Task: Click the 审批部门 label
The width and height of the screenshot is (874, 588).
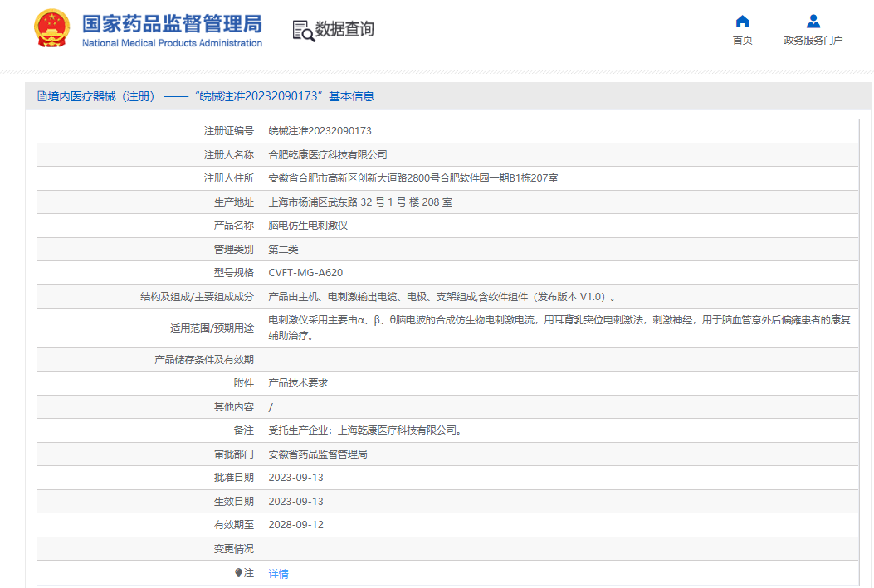Action: 233,454
